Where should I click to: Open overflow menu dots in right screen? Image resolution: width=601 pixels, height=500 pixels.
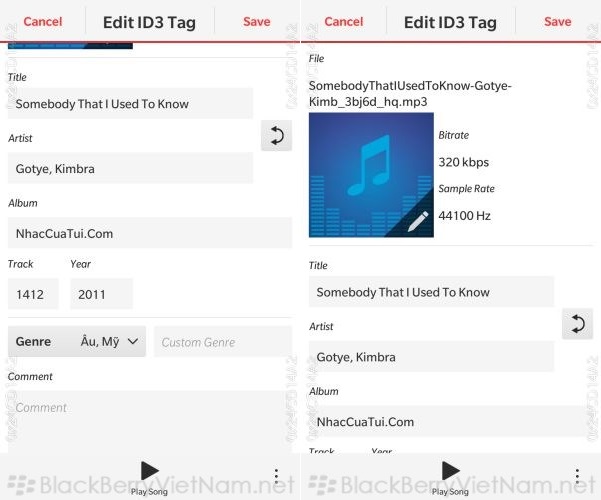click(x=577, y=477)
